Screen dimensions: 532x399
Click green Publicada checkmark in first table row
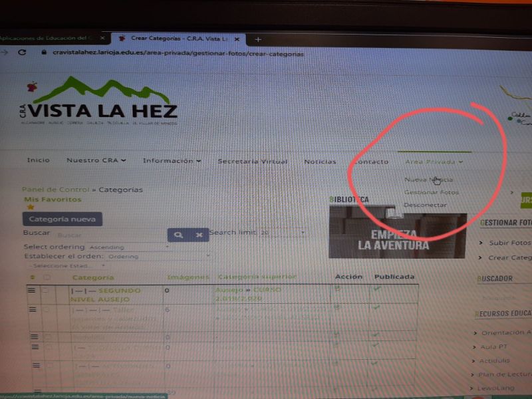(x=378, y=289)
